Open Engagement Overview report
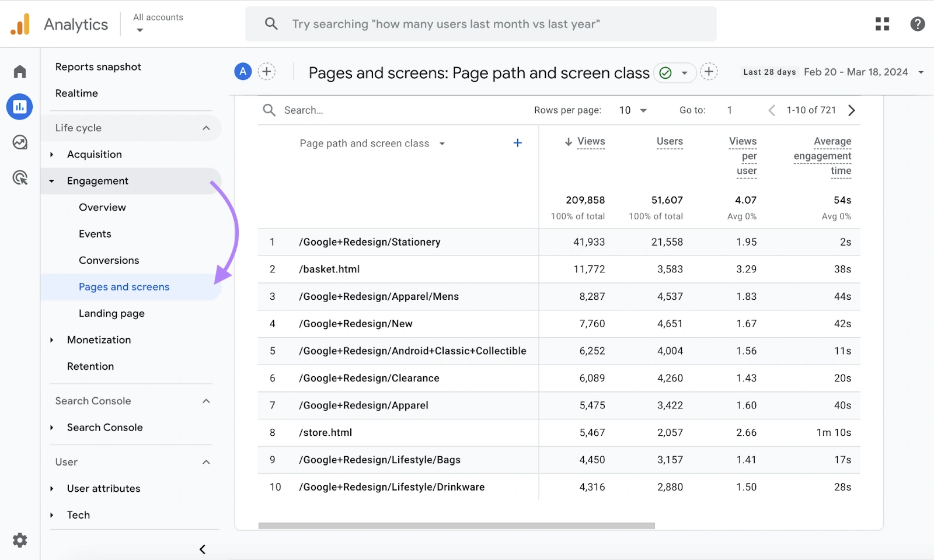Screen dimensions: 934x560 click(x=102, y=207)
